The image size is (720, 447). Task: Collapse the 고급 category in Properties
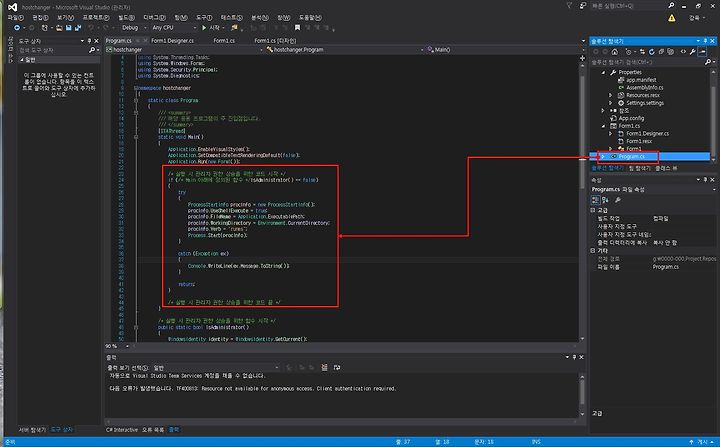click(593, 210)
